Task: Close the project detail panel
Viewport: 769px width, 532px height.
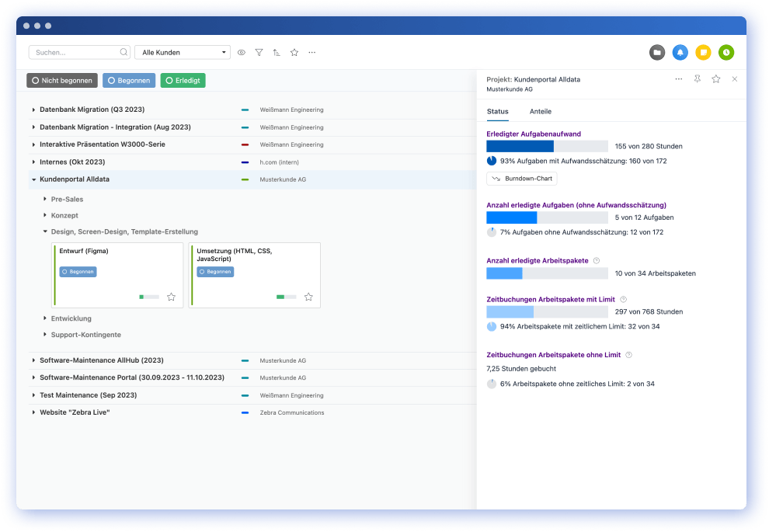Action: 735,79
